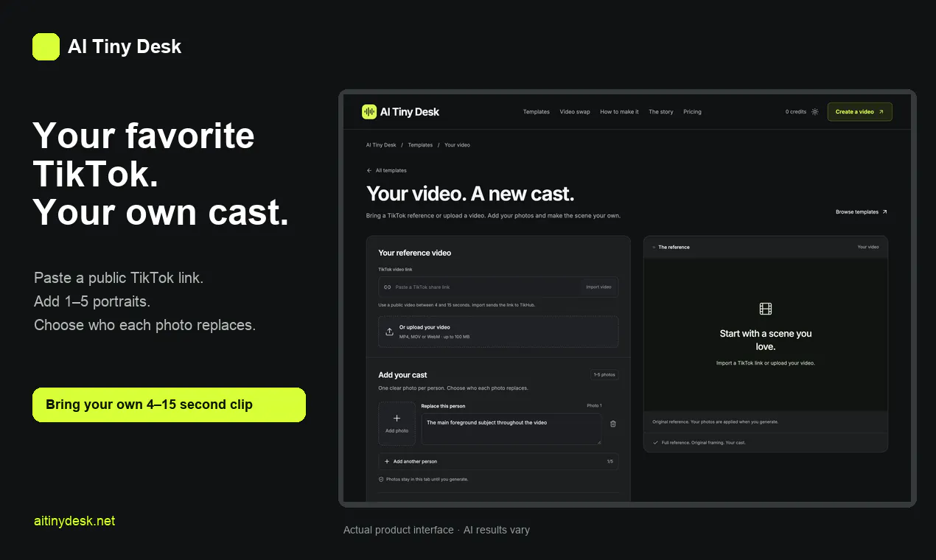Click Bring your own 4–15 second clip
Image resolution: width=936 pixels, height=560 pixels.
pos(169,405)
